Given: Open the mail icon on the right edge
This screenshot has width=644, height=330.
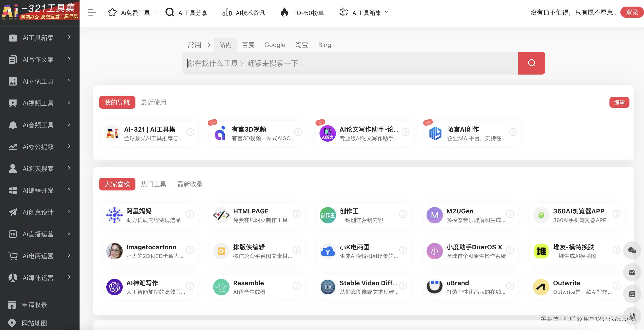Looking at the screenshot, I should pyautogui.click(x=632, y=272).
